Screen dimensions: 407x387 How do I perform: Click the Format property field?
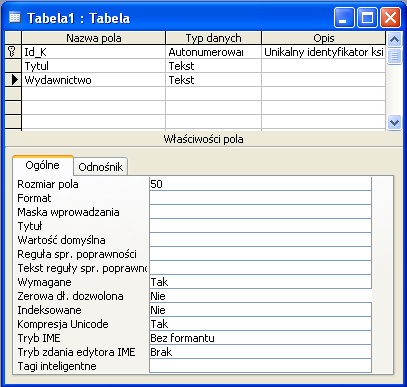tap(260, 198)
